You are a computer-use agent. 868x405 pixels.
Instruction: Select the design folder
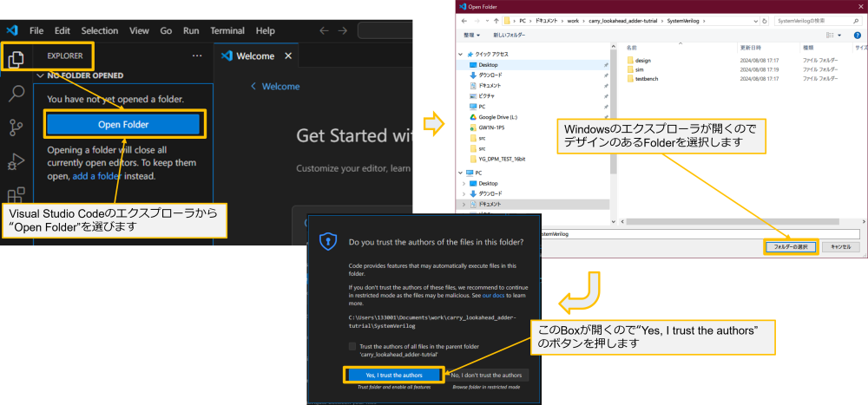coord(640,60)
